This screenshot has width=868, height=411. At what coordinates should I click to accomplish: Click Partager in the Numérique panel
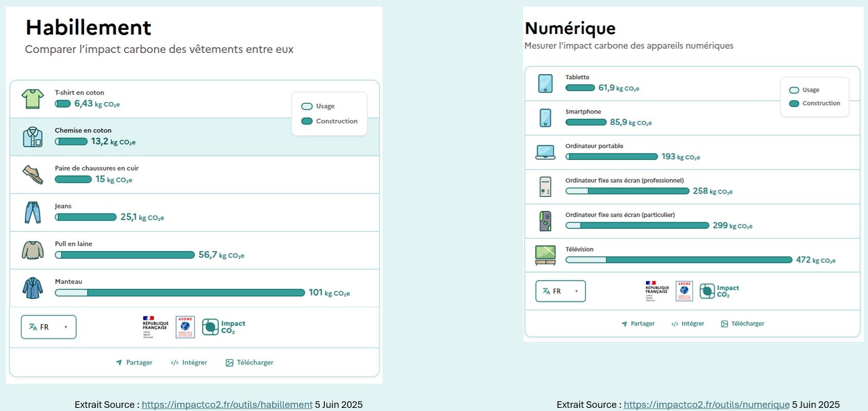point(638,324)
